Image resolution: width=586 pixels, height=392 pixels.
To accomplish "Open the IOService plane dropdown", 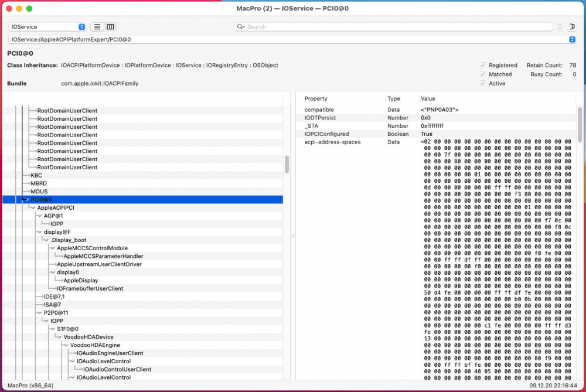I will coord(47,27).
